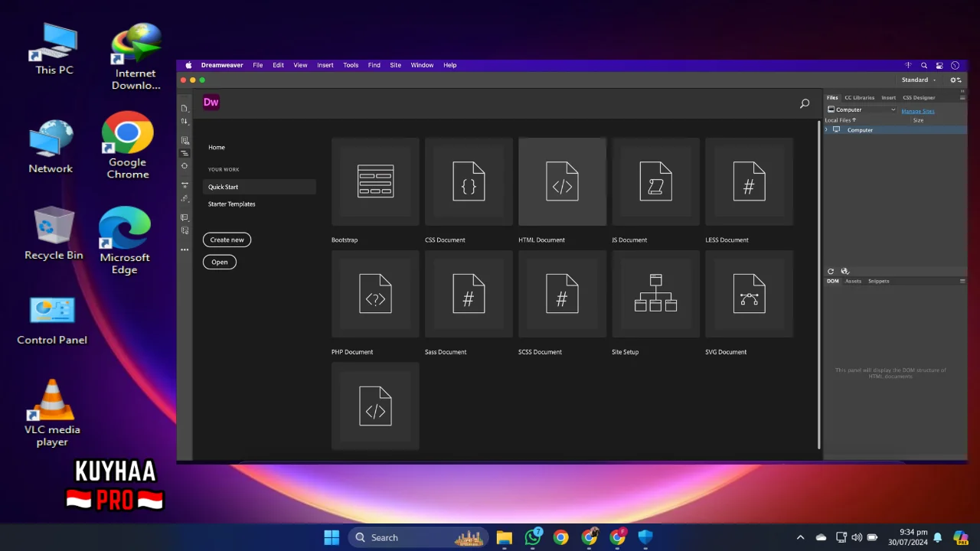Click the Open button
This screenshot has height=551, width=980.
(220, 262)
